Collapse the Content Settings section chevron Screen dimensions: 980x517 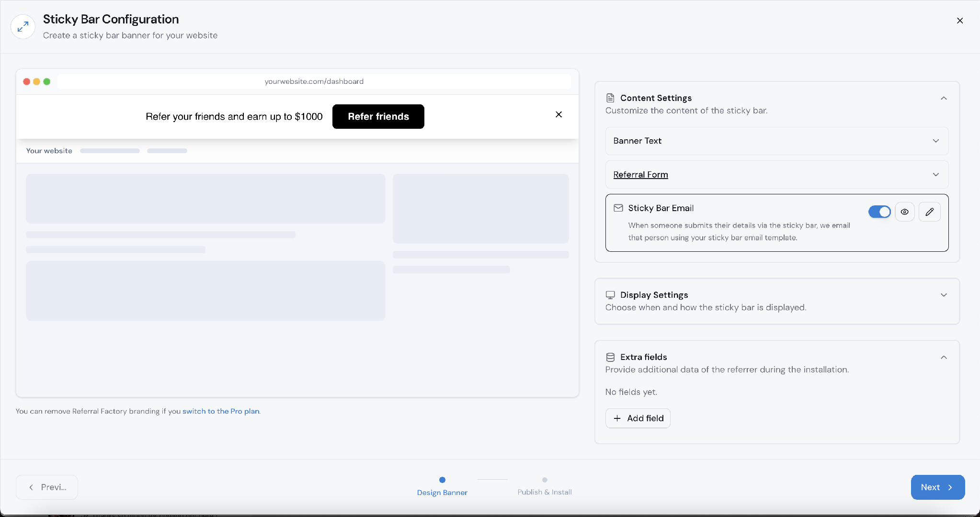944,98
